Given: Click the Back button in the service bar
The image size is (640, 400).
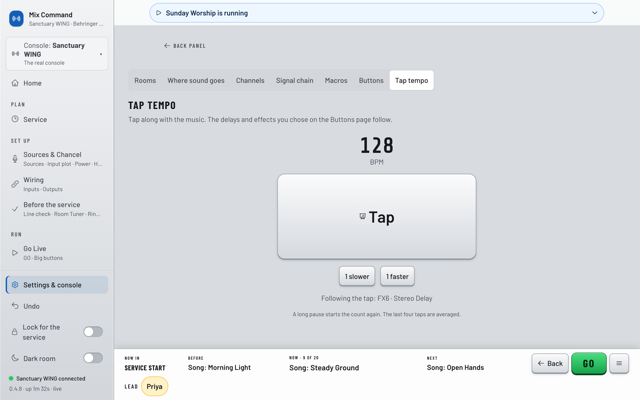Looking at the screenshot, I should (x=550, y=363).
